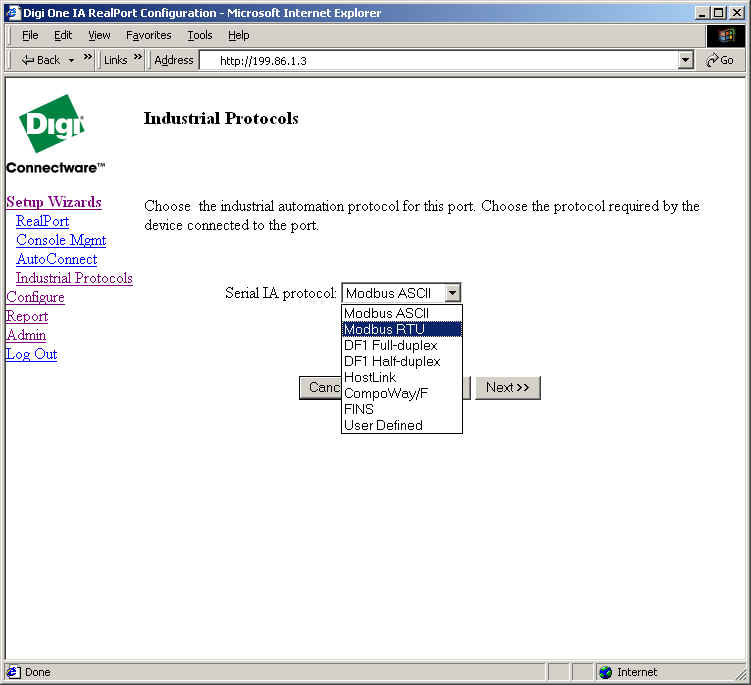Expand the address bar dropdown arrow
Viewport: 751px width, 685px height.
685,60
